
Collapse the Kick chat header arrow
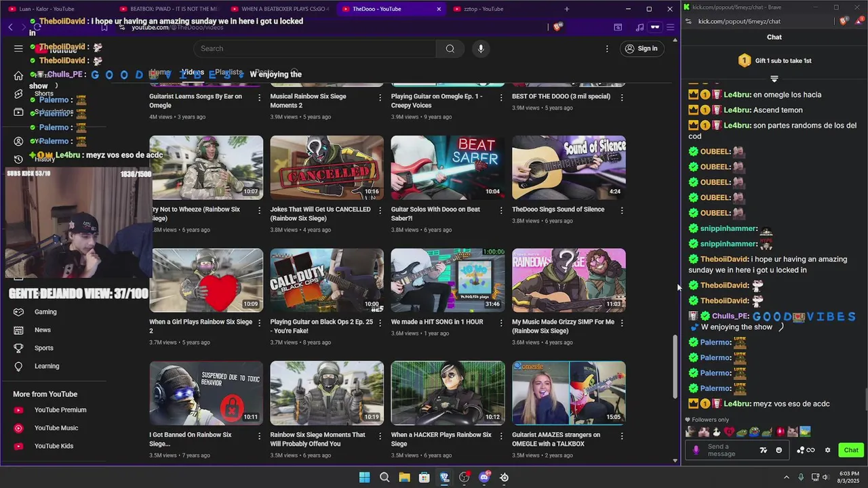tap(774, 79)
